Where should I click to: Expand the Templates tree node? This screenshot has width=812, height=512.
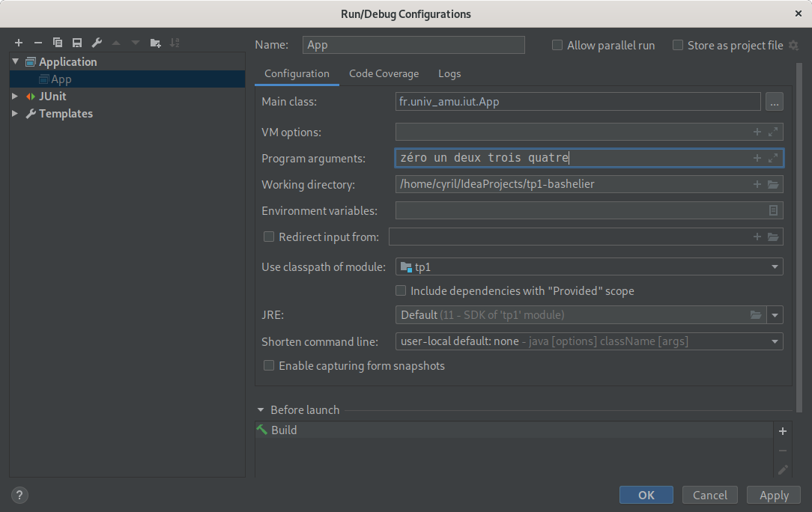coord(15,113)
